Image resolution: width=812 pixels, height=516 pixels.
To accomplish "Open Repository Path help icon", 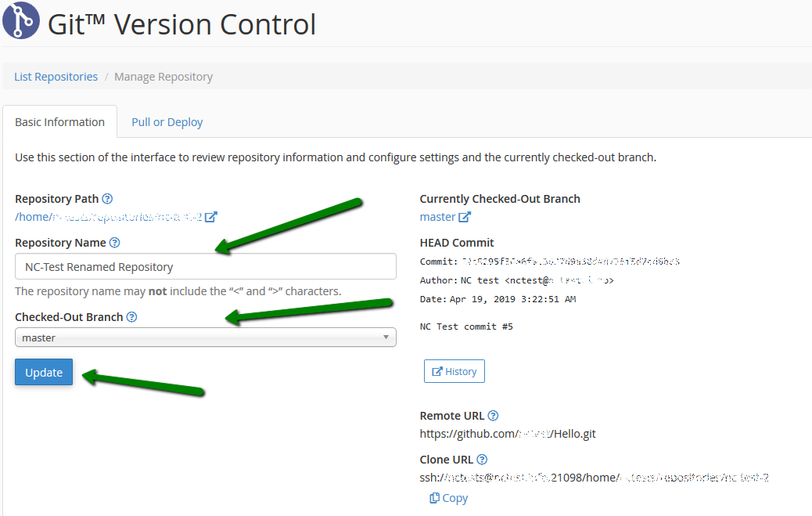I will [x=107, y=199].
